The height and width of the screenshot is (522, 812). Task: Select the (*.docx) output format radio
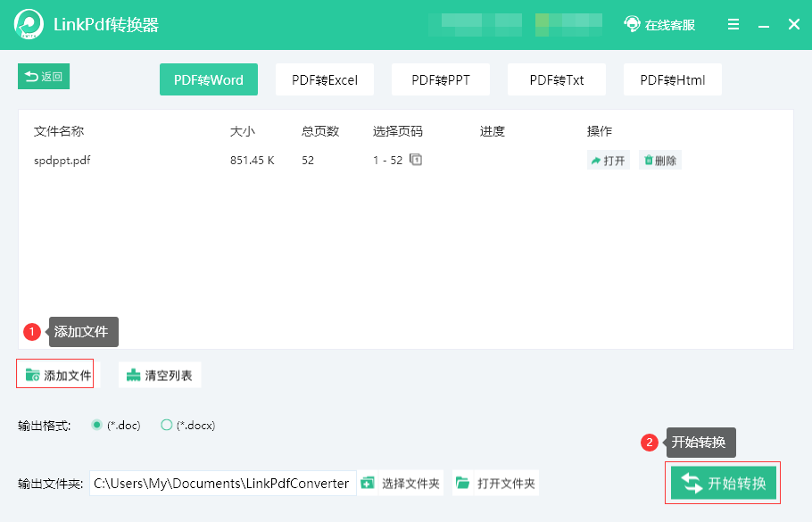click(x=166, y=425)
